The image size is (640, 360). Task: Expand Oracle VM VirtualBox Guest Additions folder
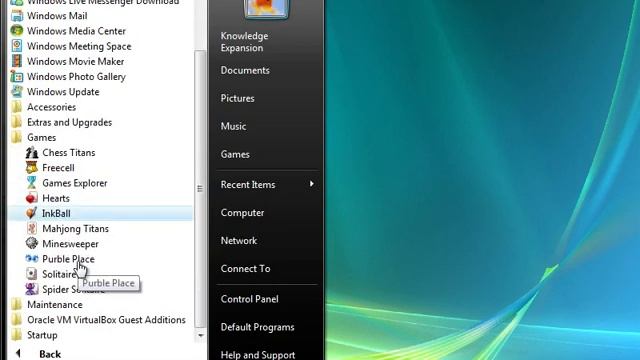pos(98,320)
